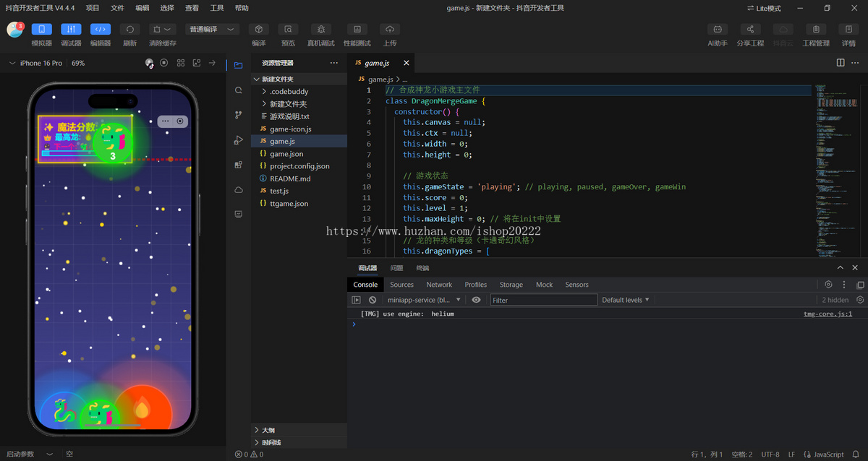The width and height of the screenshot is (868, 461).
Task: Open the miniapp-service context dropdown
Action: (x=424, y=300)
